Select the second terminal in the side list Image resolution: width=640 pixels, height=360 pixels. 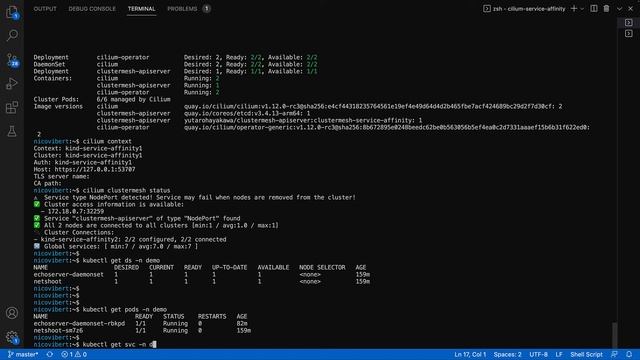[x=629, y=33]
